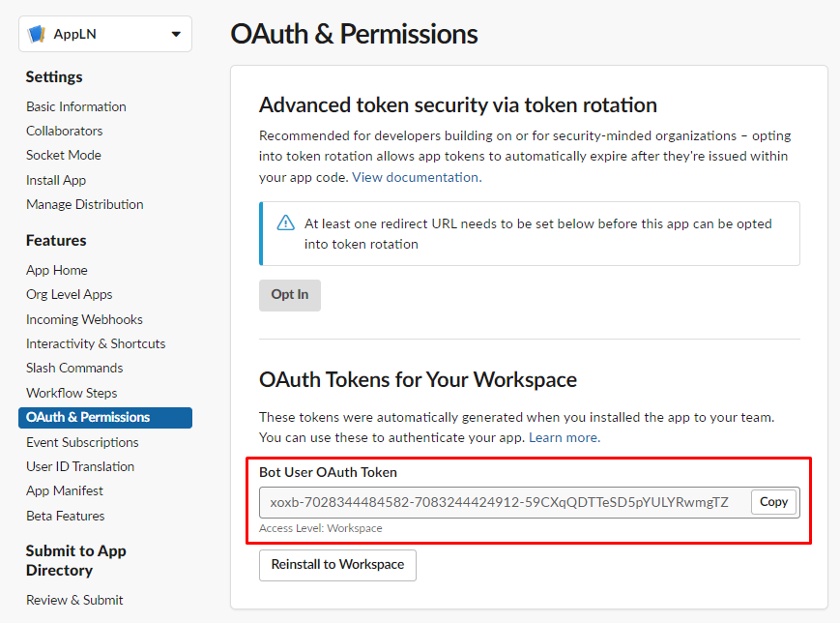Select Review & Submit under Submit to App Directory
This screenshot has height=623, width=840.
coord(74,600)
